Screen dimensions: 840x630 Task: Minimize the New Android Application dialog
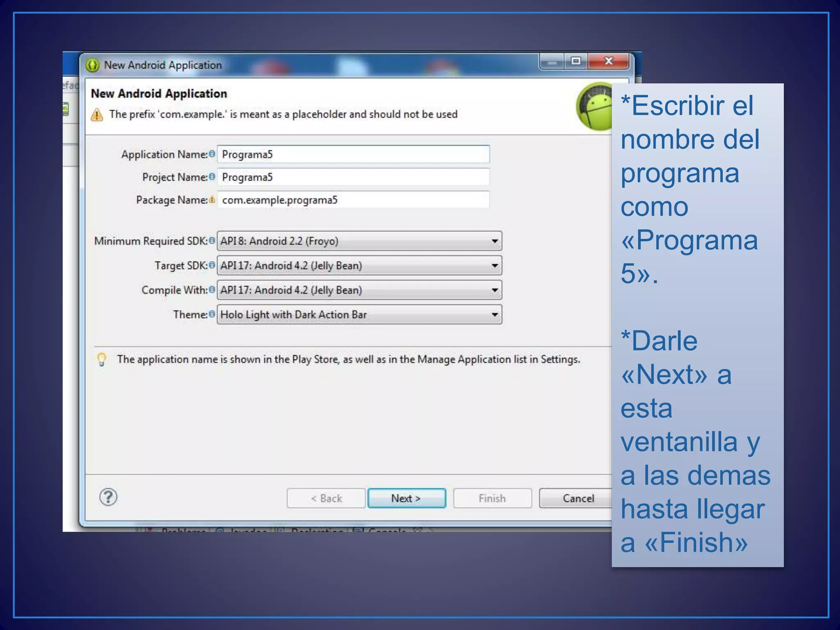(x=552, y=62)
